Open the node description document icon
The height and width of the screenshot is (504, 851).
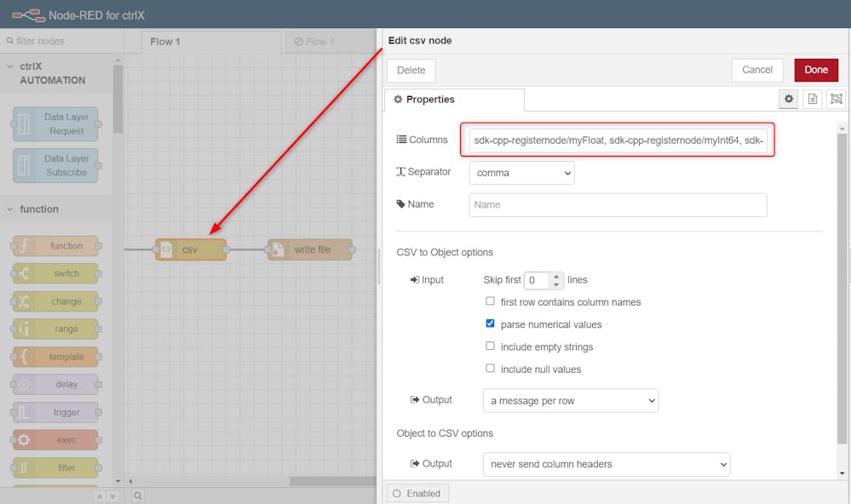(x=813, y=100)
